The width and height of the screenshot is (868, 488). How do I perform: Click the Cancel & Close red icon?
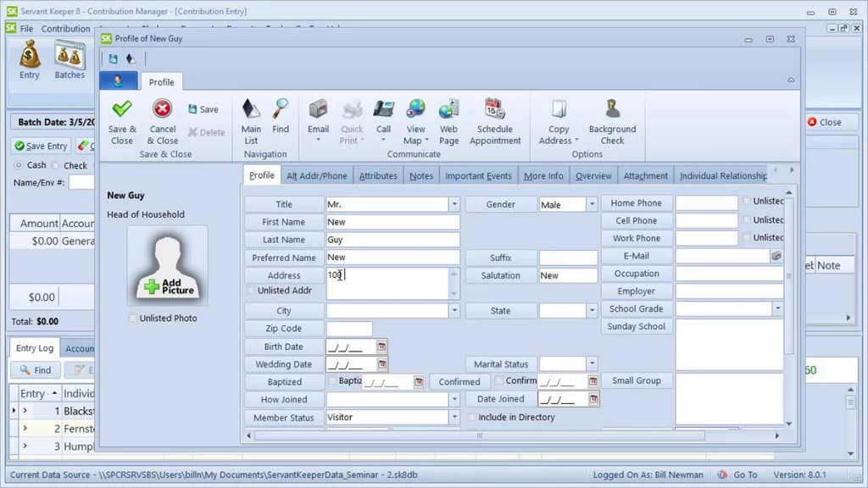tap(162, 109)
